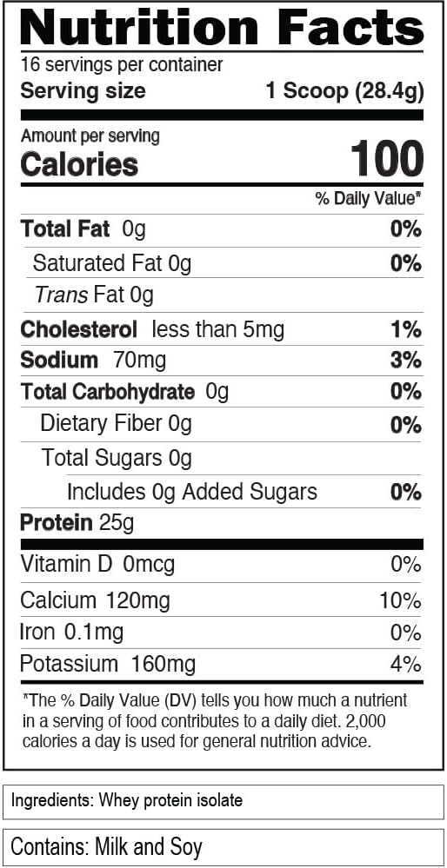Select Cholesterol less than 5mg row

tap(222, 330)
